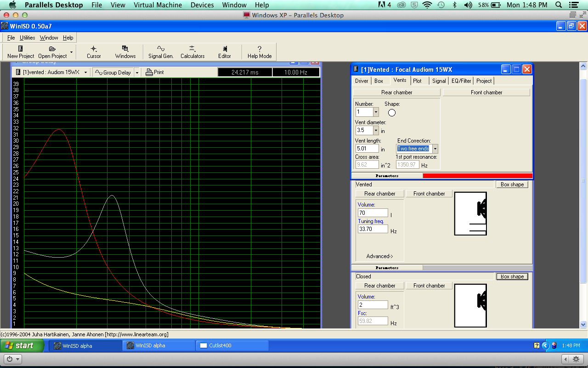This screenshot has height=368, width=588.
Task: Switch to the Plot tab
Action: (x=417, y=81)
